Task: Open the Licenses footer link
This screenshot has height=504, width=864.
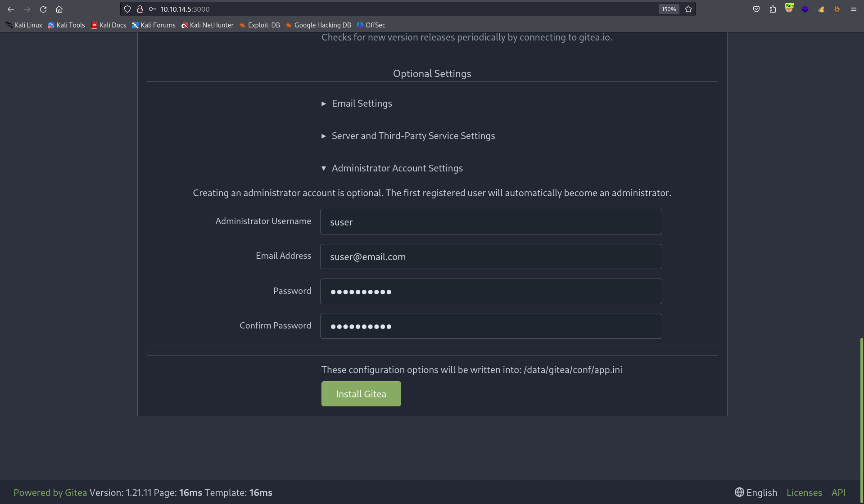Action: (804, 492)
